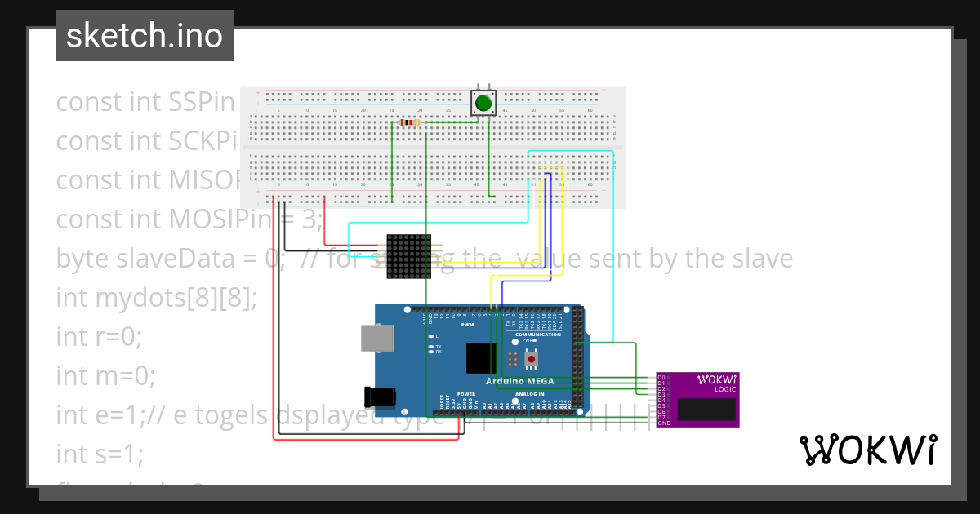Click the logic analyzer's black display area
Image resolution: width=980 pixels, height=514 pixels.
(x=705, y=409)
